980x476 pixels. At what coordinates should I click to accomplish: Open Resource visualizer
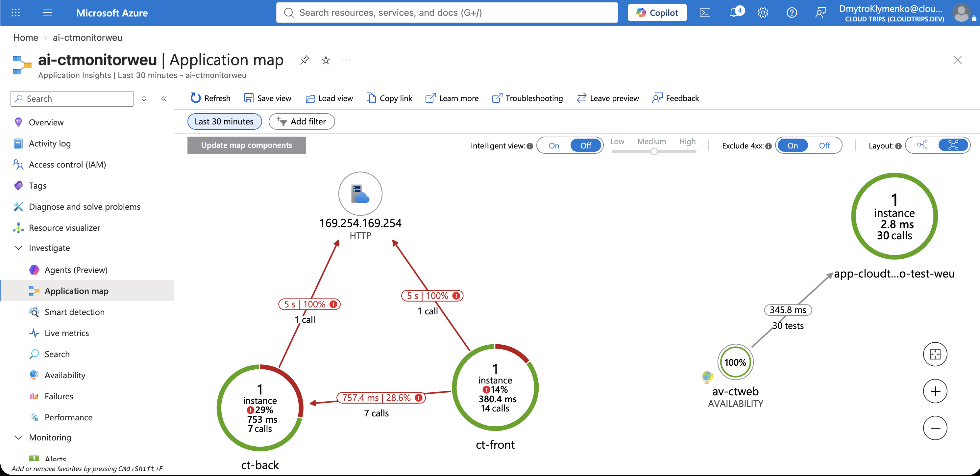87,228
